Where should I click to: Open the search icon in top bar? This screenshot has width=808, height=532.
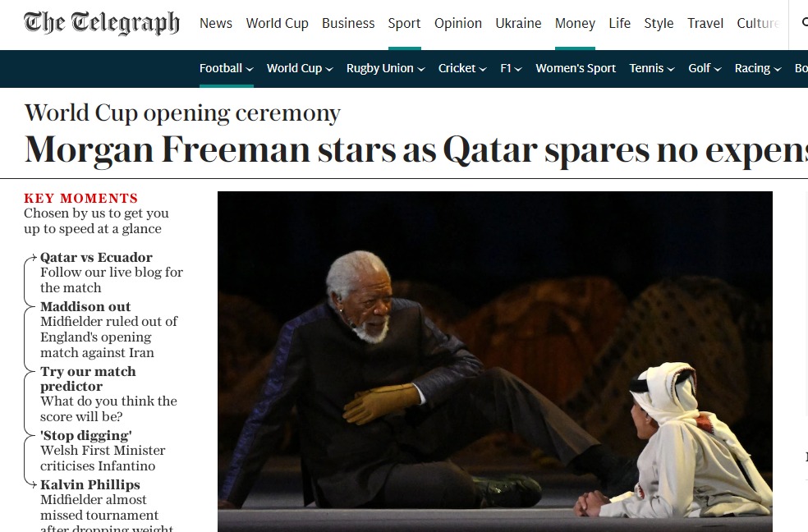click(805, 23)
